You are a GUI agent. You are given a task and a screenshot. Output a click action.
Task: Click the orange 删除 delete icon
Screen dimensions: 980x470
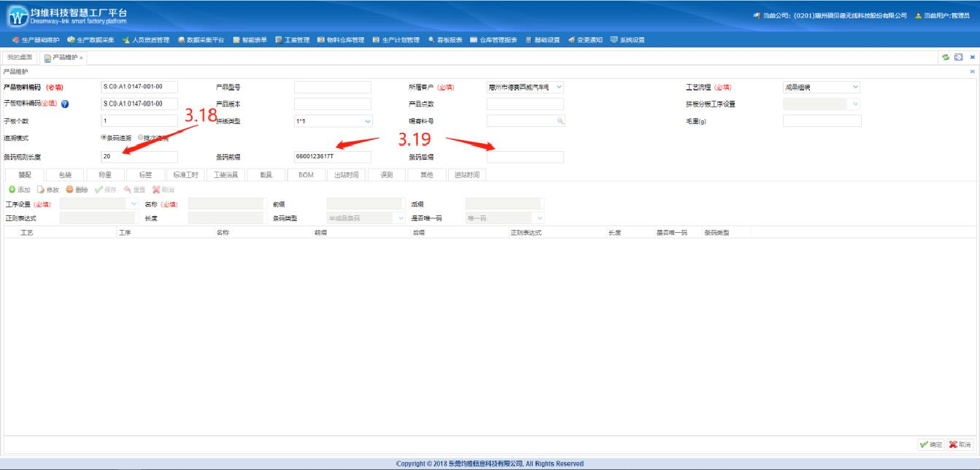[69, 190]
